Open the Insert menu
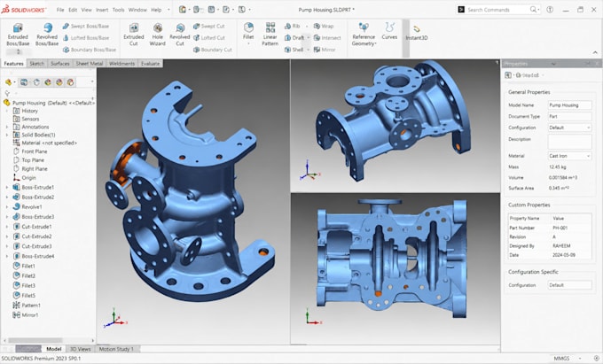 point(102,10)
